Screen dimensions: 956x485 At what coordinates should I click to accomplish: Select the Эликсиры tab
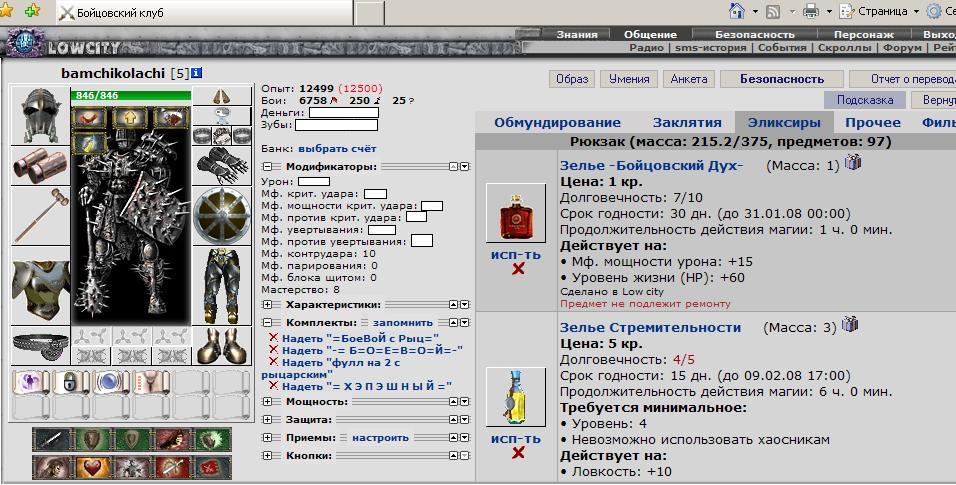tap(784, 123)
